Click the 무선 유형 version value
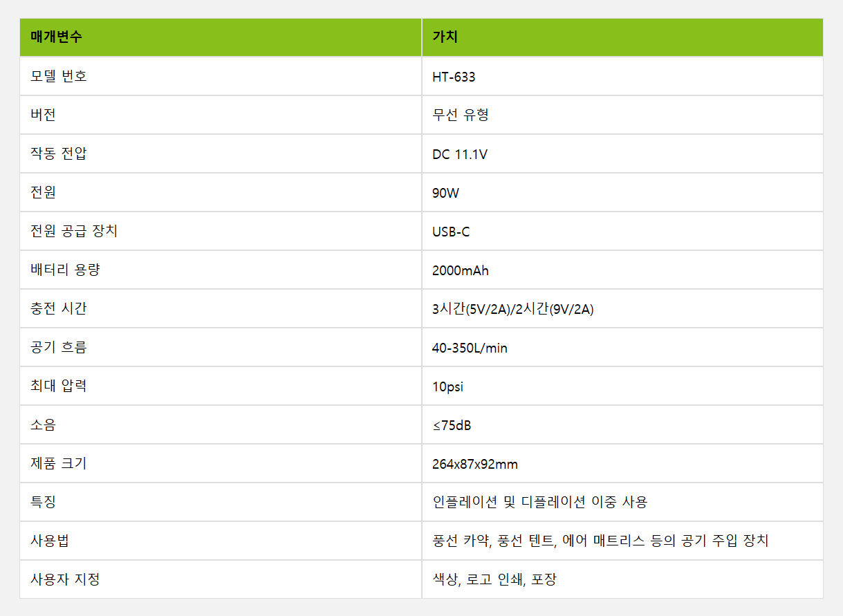 (x=461, y=115)
